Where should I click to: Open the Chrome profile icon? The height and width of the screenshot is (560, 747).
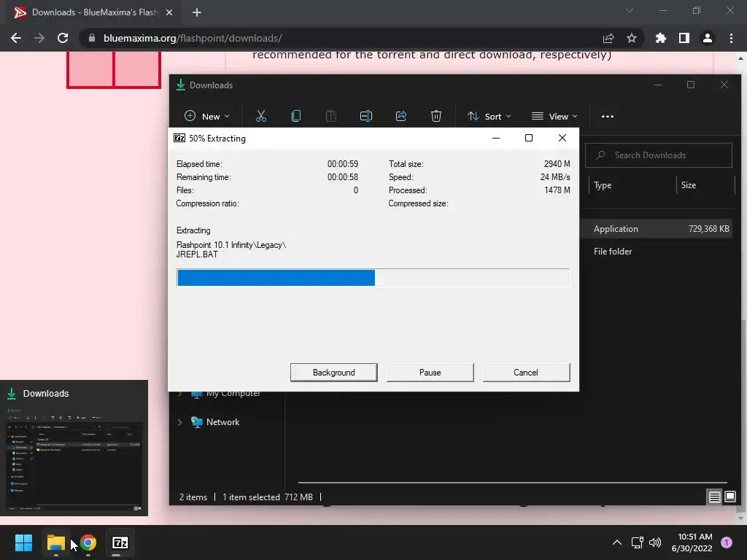click(x=708, y=38)
